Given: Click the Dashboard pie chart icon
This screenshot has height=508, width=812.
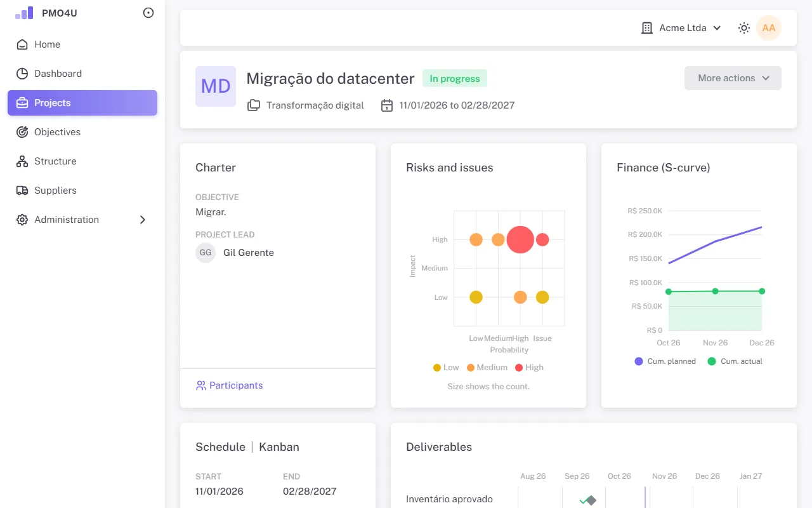Looking at the screenshot, I should click(22, 74).
